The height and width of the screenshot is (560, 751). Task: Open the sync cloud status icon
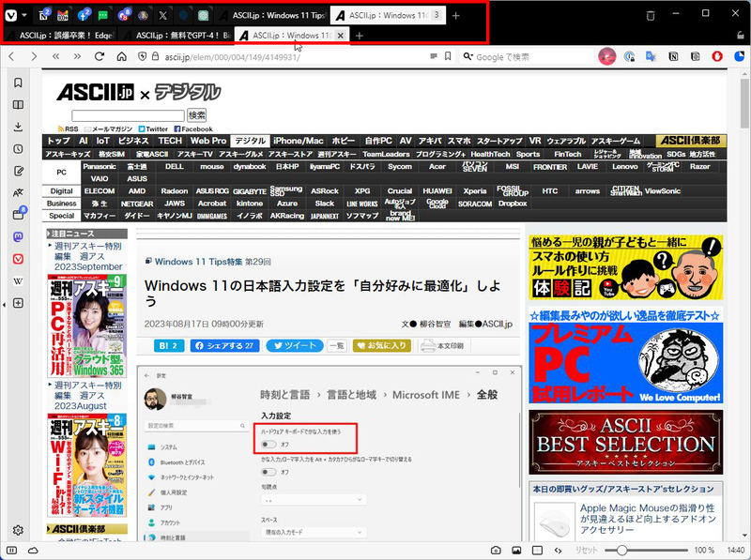click(33, 551)
